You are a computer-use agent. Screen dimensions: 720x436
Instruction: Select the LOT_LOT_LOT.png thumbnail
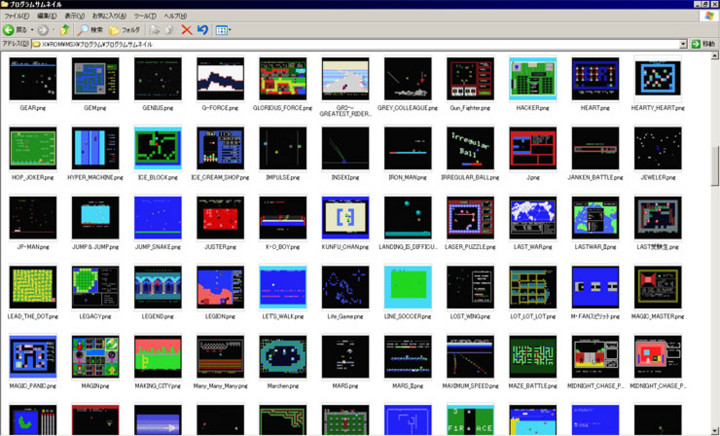(x=533, y=287)
